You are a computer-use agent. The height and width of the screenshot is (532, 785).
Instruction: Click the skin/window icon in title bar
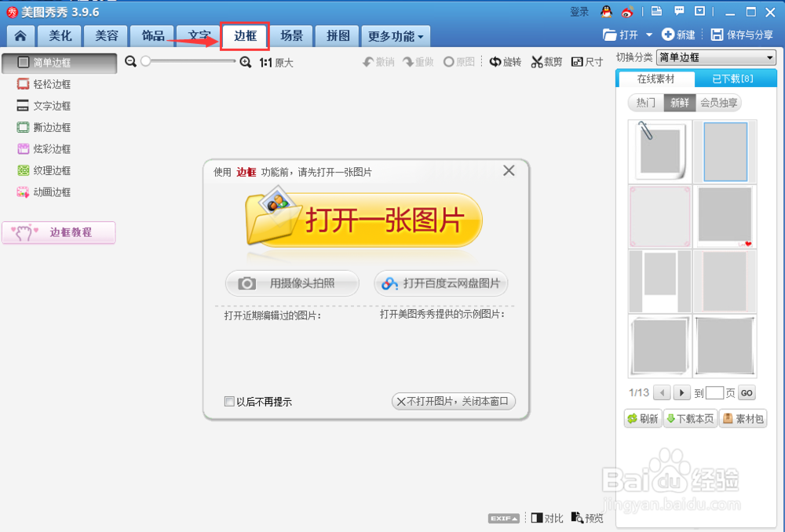[656, 11]
